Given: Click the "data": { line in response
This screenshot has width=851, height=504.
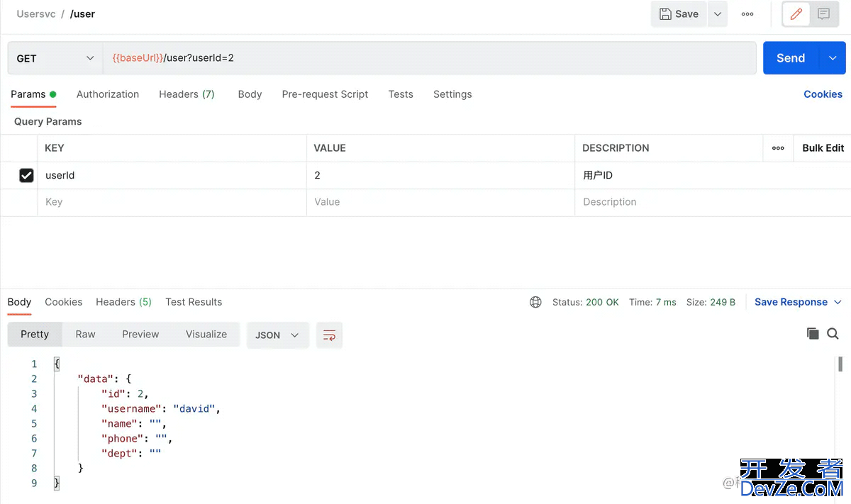Looking at the screenshot, I should pos(104,379).
